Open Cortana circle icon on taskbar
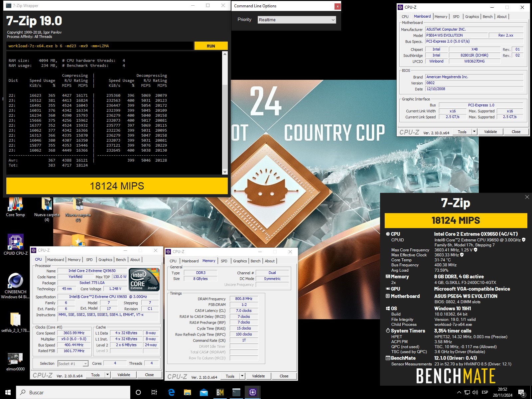 (138, 392)
